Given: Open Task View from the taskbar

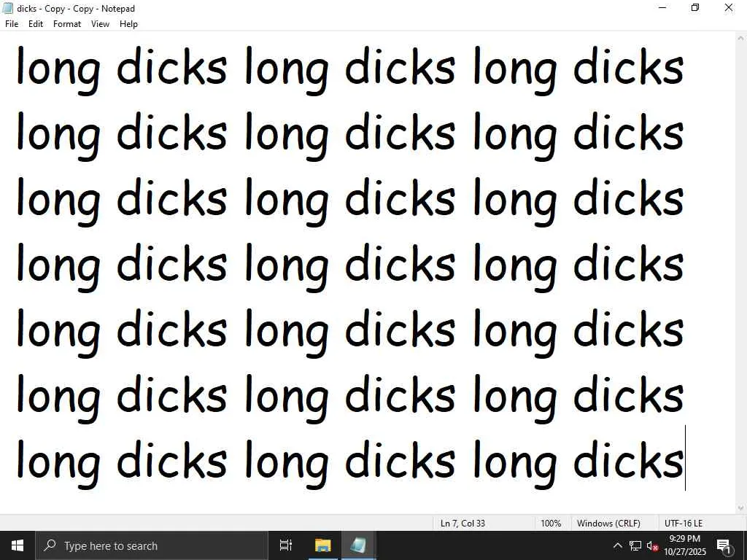Looking at the screenshot, I should pos(286,545).
